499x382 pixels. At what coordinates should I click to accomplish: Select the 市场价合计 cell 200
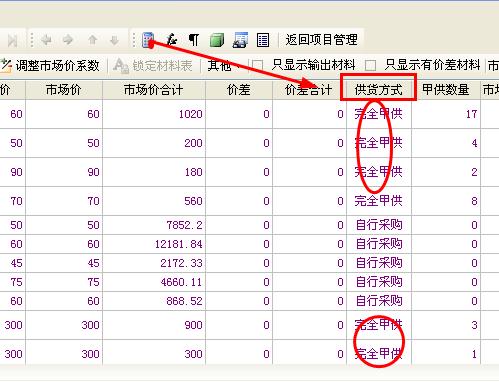(154, 143)
